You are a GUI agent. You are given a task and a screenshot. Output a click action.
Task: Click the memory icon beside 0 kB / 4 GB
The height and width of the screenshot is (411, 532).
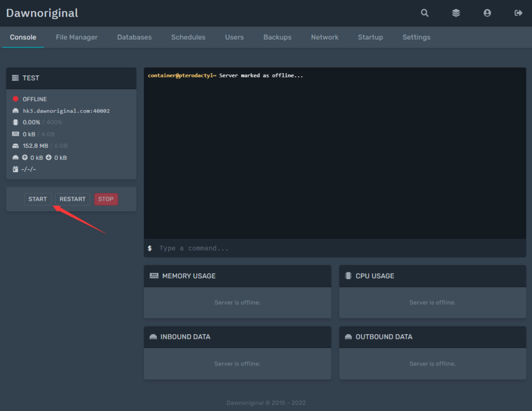click(x=15, y=134)
